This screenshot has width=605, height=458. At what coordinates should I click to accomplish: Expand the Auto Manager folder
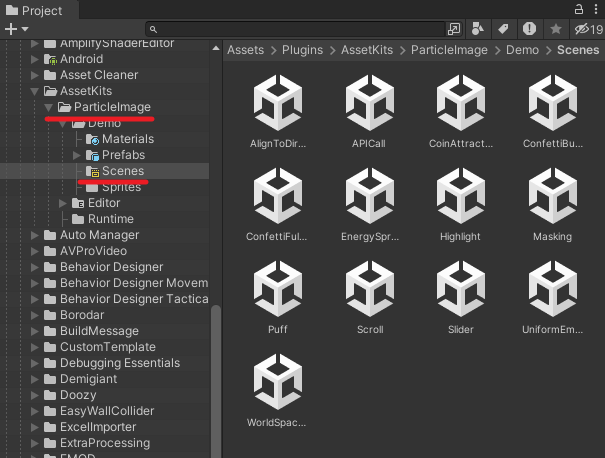[35, 235]
